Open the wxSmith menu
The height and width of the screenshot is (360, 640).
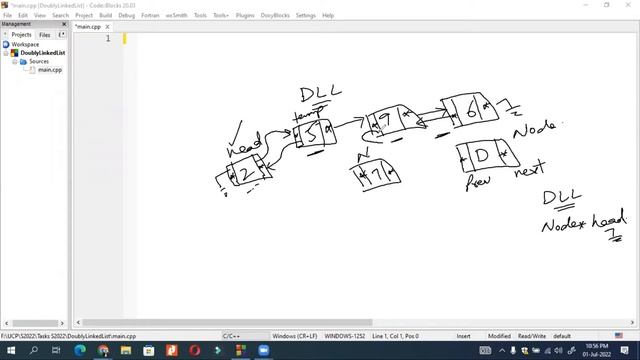[x=176, y=15]
